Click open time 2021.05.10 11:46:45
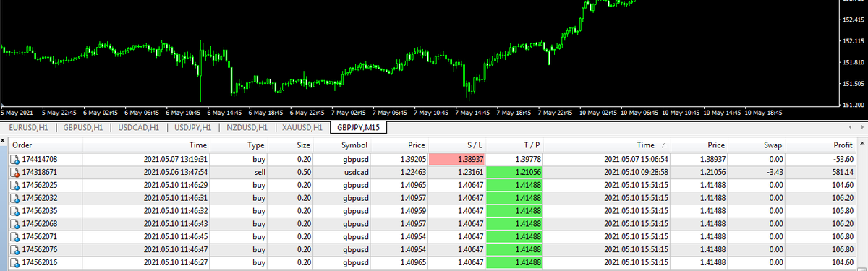 tap(176, 236)
